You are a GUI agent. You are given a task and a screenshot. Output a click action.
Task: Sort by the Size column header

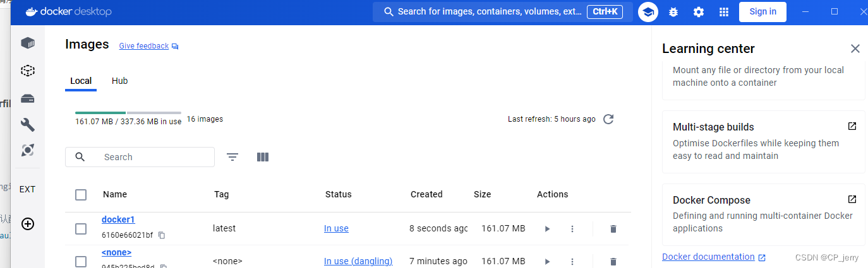[482, 194]
